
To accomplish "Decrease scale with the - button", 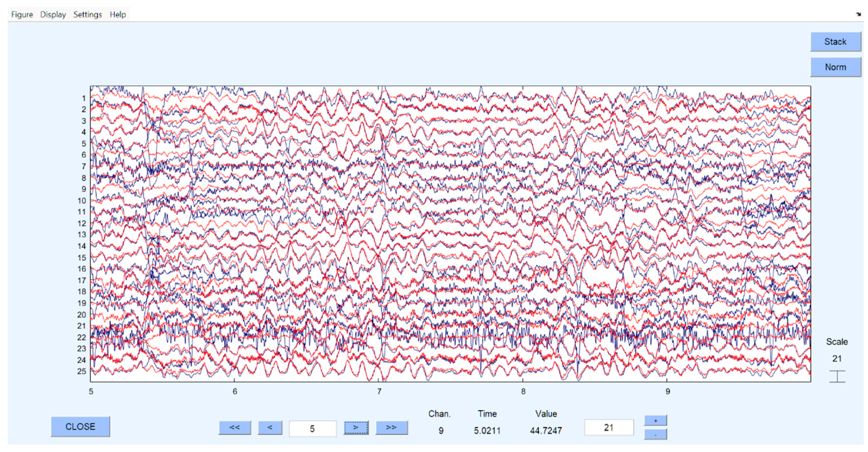I will pos(655,434).
